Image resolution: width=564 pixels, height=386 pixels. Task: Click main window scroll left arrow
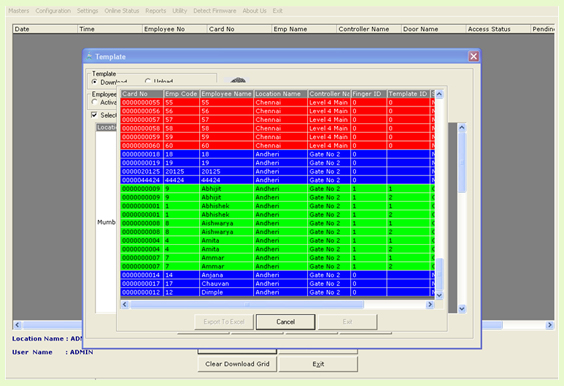[x=17, y=325]
